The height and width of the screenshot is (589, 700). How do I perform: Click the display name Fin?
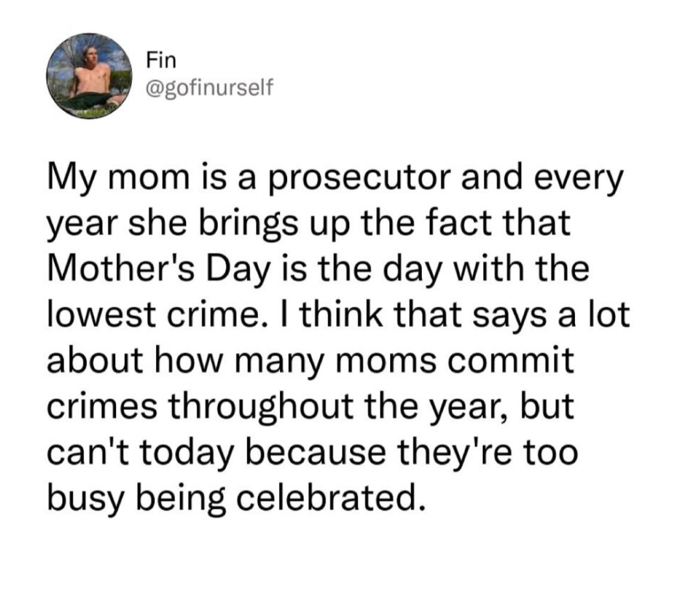coord(161,60)
